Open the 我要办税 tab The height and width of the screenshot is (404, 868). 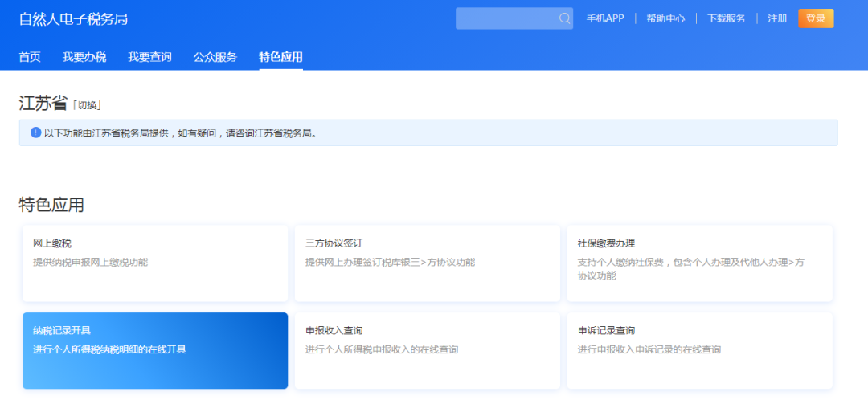click(x=84, y=57)
